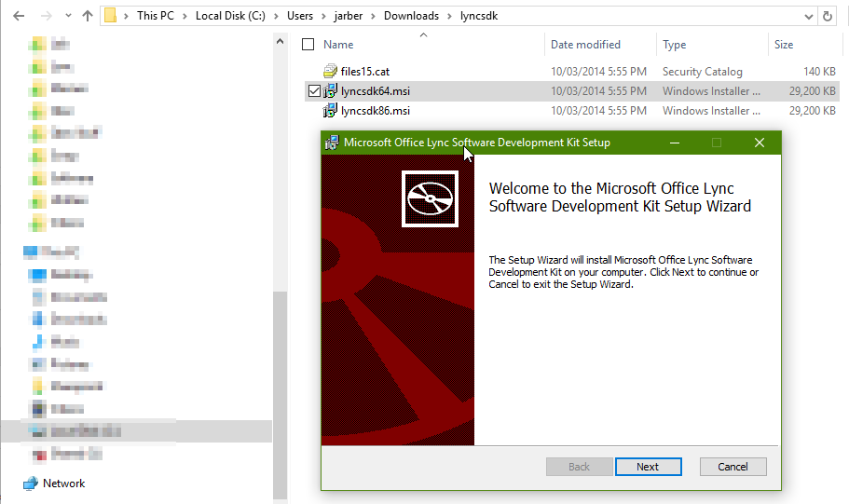Toggle the select-all checkbox in header

point(308,45)
